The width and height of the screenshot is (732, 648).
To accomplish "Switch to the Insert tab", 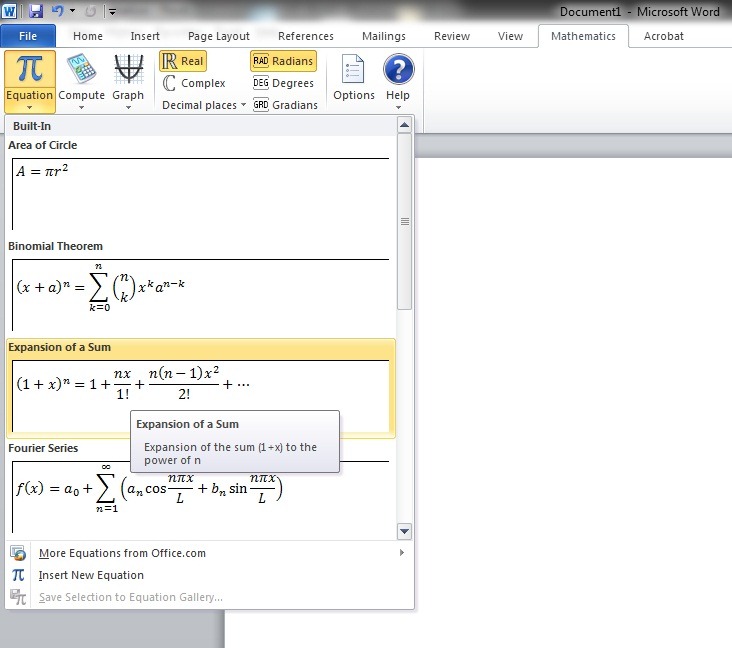I will (x=145, y=36).
